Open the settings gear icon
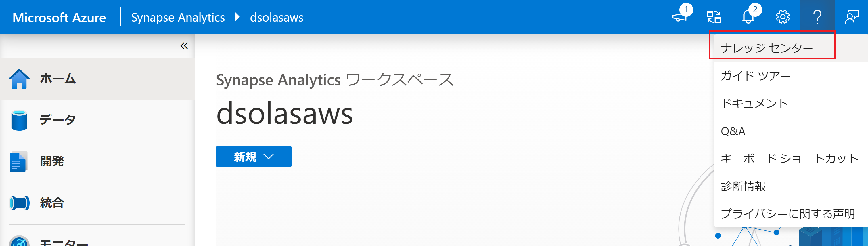 click(782, 17)
